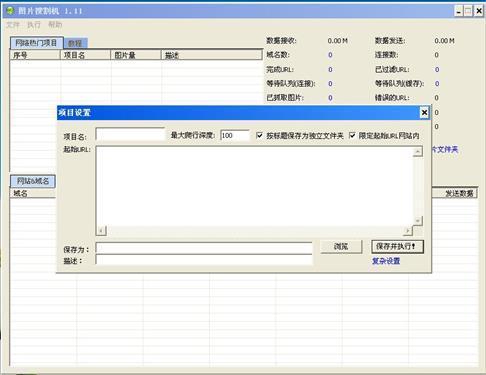Open the 帮助 menu

coord(55,25)
